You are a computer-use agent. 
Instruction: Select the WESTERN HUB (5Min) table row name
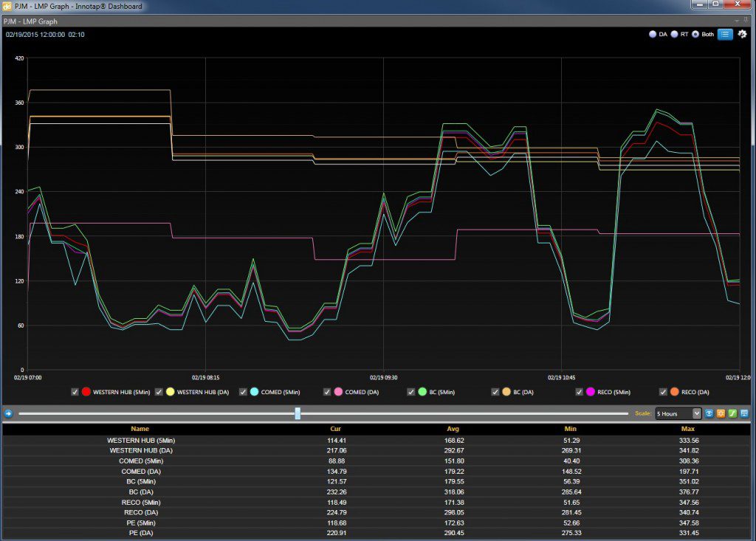click(x=141, y=440)
